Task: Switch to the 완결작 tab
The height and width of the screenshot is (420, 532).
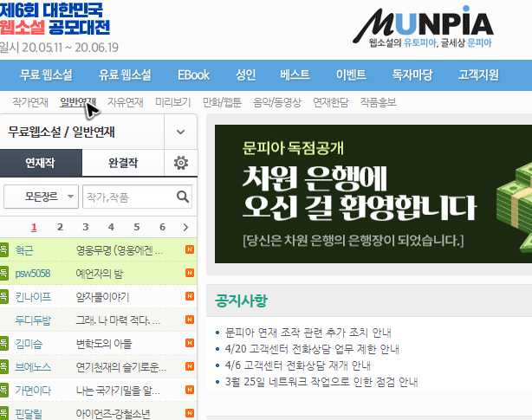Action: 123,163
